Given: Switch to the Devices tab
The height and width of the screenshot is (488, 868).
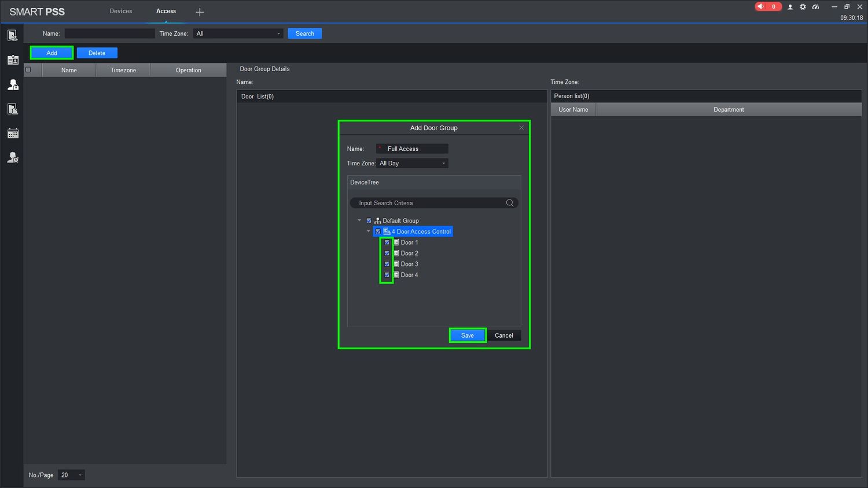Looking at the screenshot, I should point(121,11).
